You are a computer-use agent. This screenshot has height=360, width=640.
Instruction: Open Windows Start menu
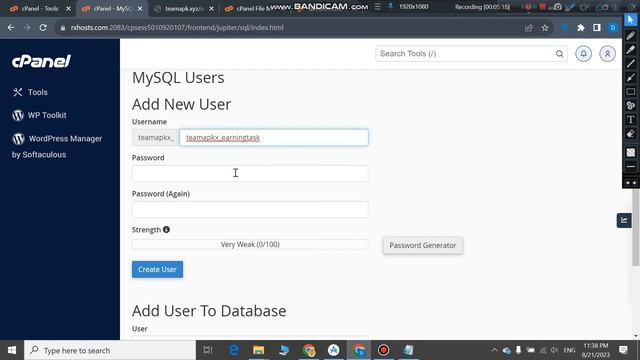(x=12, y=350)
